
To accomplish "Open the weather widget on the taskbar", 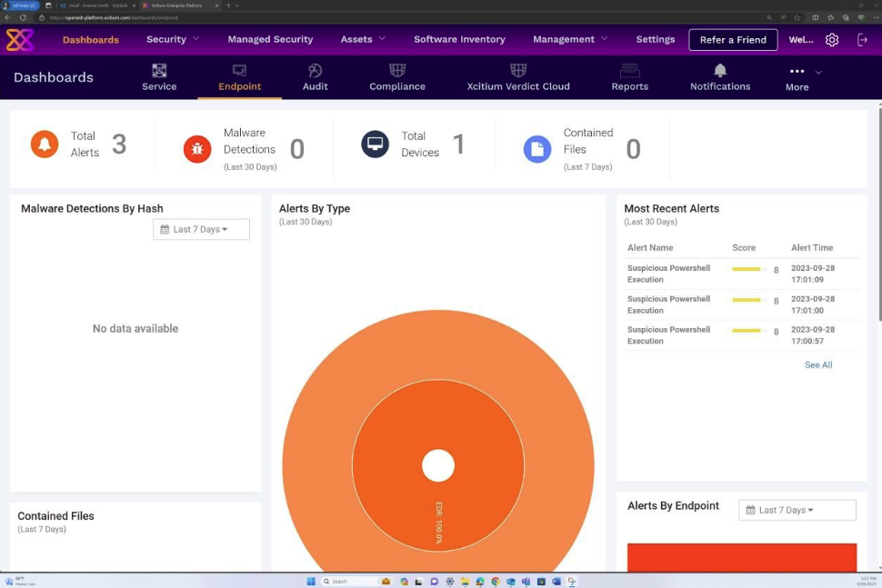I will (20, 582).
